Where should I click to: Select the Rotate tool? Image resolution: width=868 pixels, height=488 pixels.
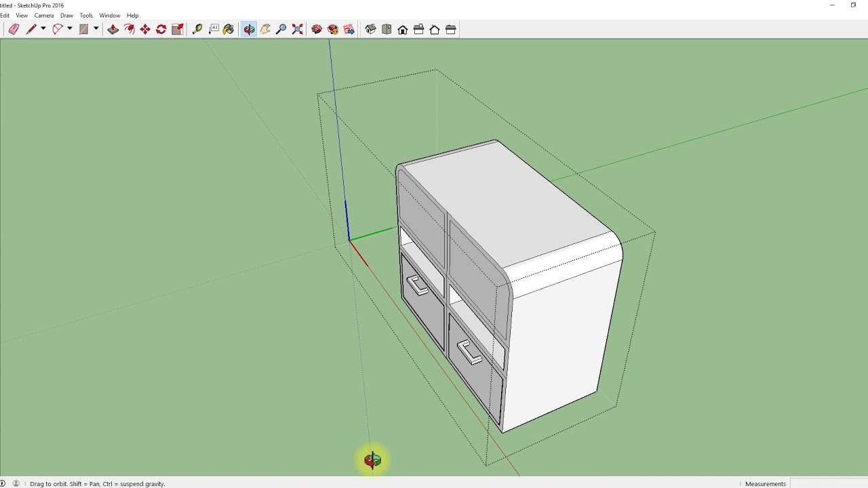(161, 29)
